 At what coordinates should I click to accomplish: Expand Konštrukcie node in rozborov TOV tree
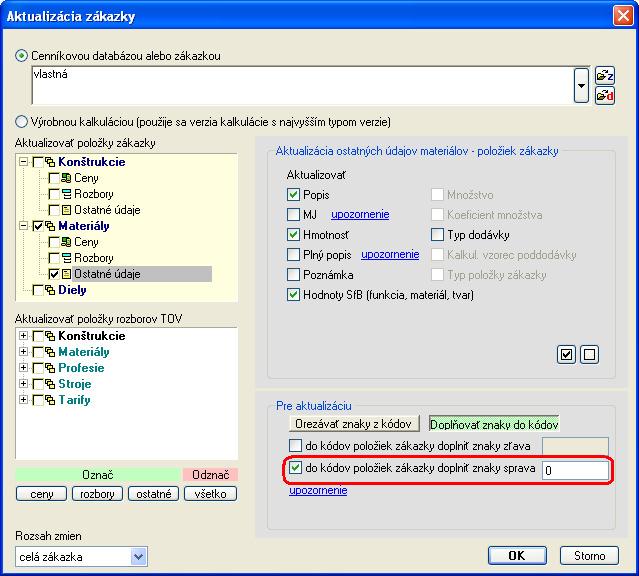point(24,335)
